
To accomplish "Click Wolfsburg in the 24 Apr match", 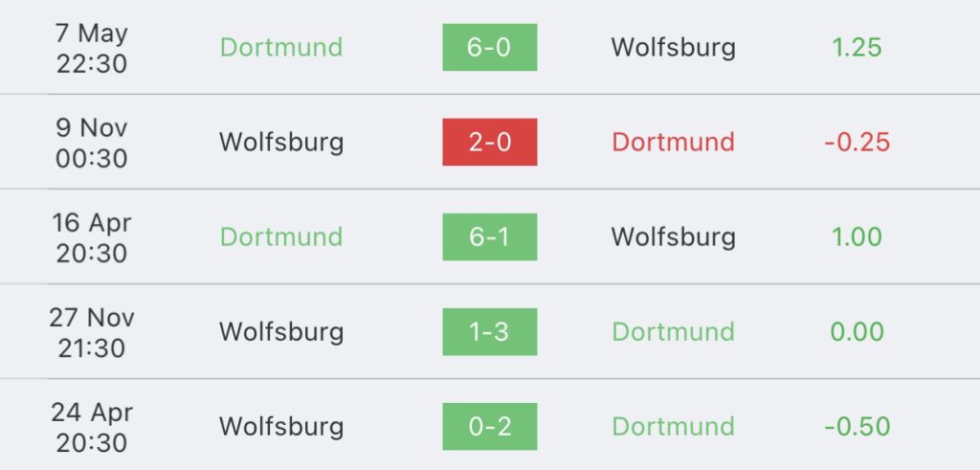I will (x=281, y=426).
